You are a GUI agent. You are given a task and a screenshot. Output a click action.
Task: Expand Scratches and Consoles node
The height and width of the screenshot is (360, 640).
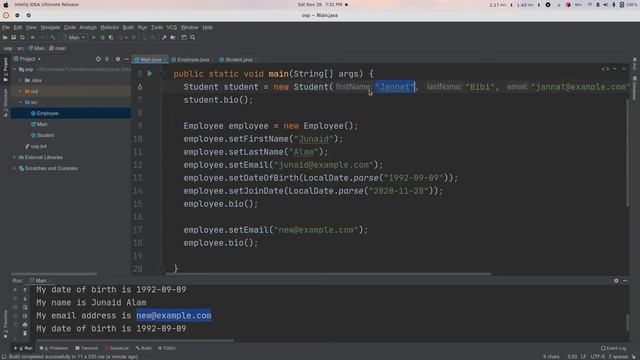coord(15,168)
